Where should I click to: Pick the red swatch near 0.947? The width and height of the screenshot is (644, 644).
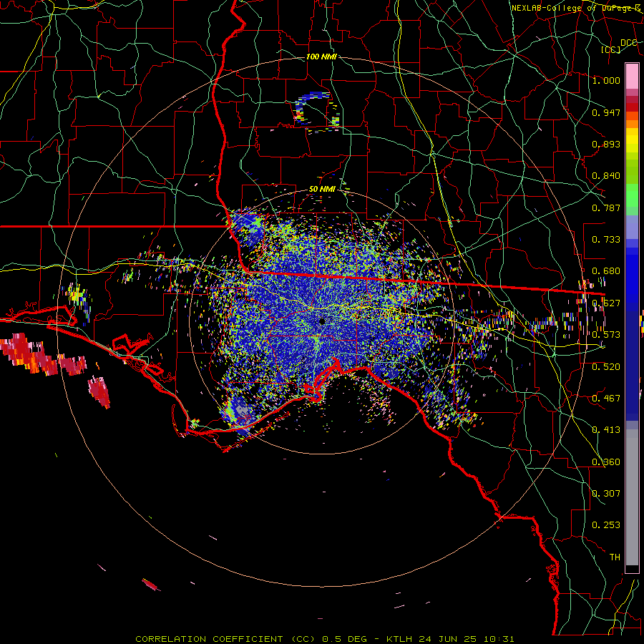632,107
